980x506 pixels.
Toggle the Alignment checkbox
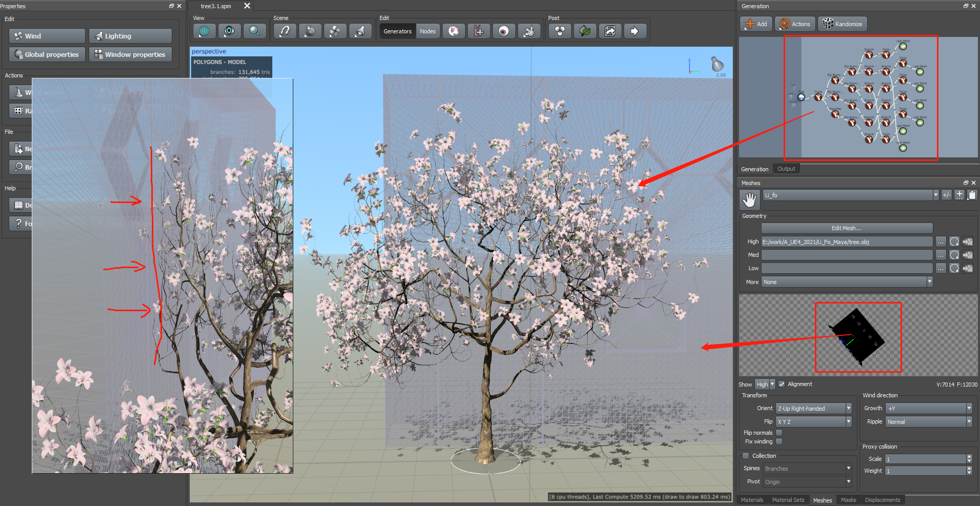(782, 384)
